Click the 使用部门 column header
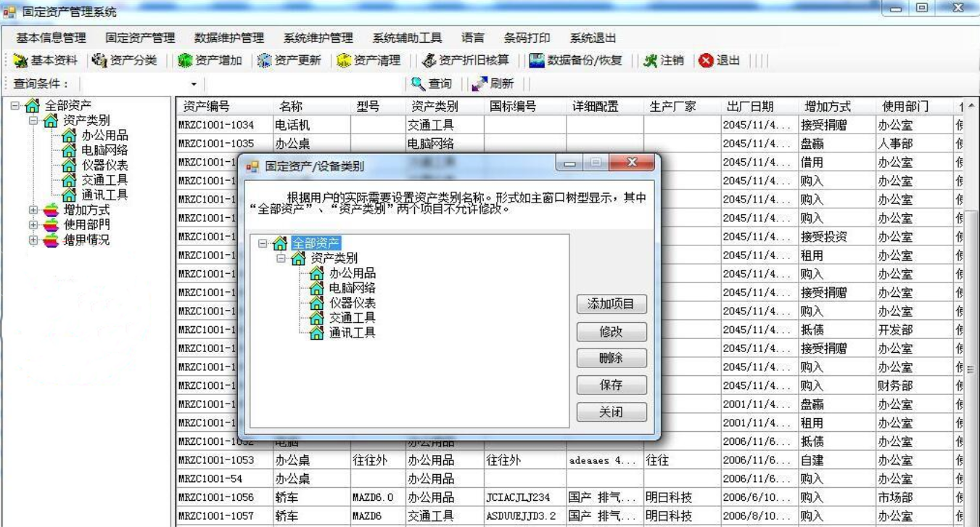The width and height of the screenshot is (980, 527). [913, 107]
